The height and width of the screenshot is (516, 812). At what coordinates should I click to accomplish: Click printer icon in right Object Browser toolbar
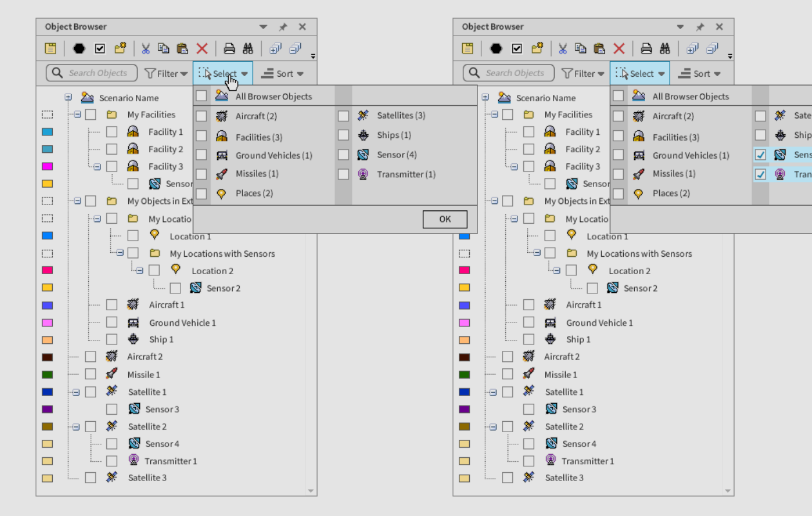(x=646, y=48)
